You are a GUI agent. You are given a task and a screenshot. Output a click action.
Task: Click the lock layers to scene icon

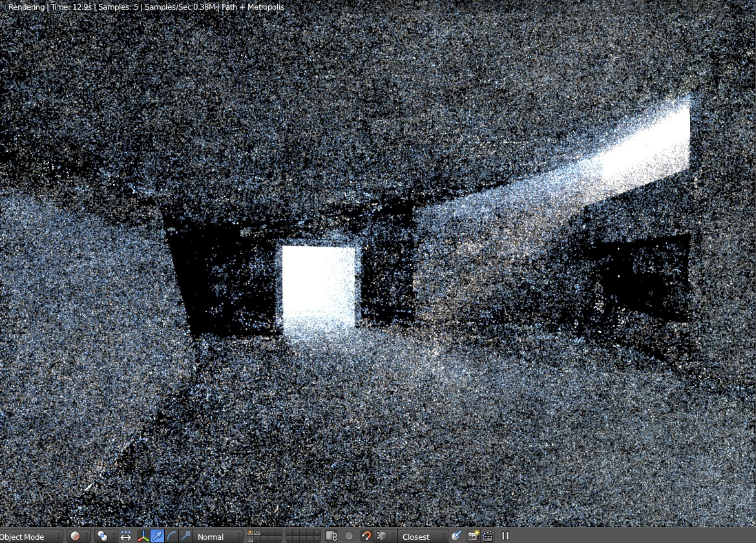[331, 537]
